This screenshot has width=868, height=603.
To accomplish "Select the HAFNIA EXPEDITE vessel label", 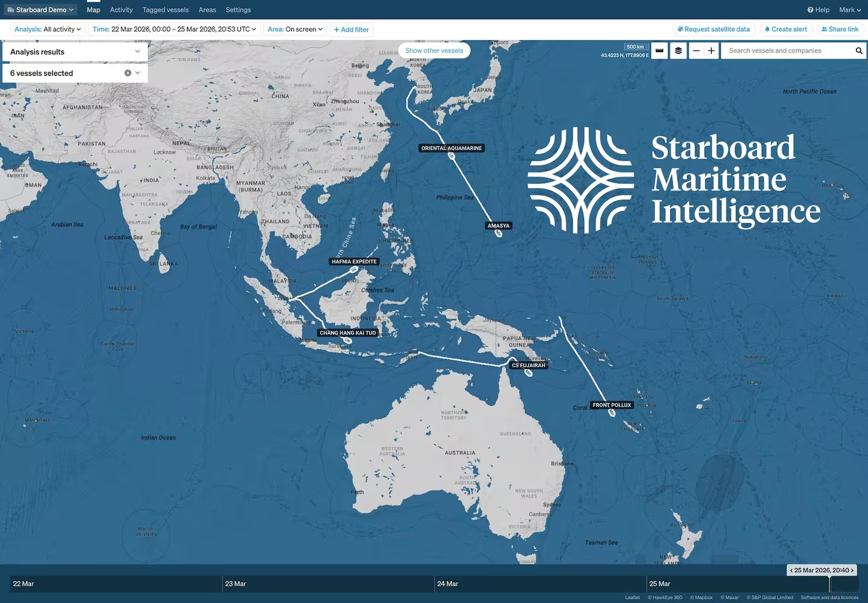I will (354, 262).
